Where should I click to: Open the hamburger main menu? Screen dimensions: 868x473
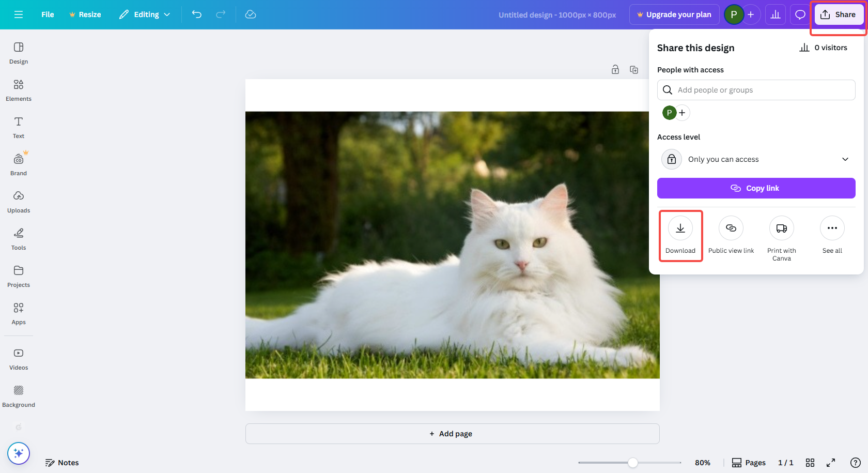coord(19,14)
